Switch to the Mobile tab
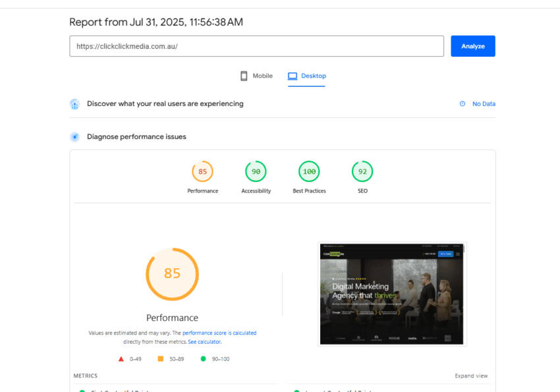 point(256,76)
